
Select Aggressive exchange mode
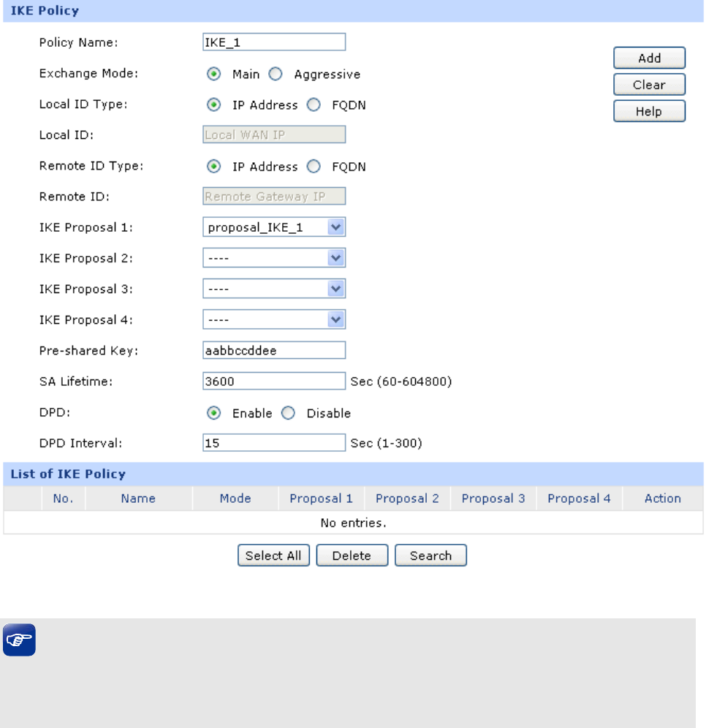coord(276,74)
